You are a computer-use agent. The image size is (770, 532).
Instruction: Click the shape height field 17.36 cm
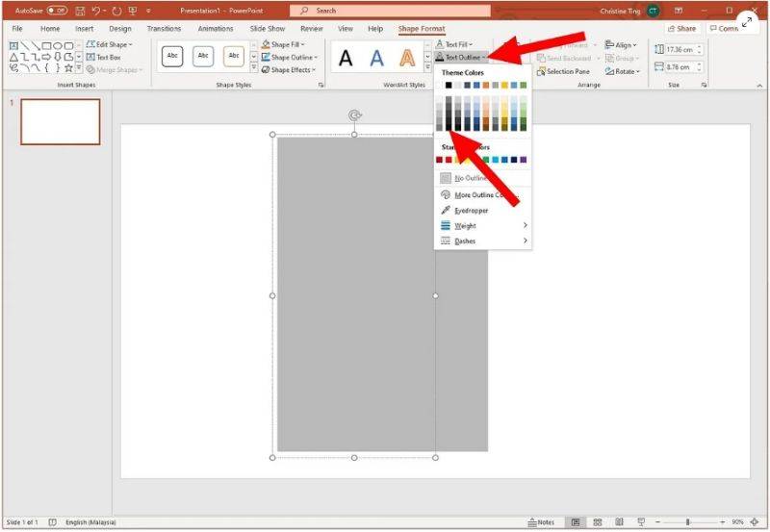679,49
